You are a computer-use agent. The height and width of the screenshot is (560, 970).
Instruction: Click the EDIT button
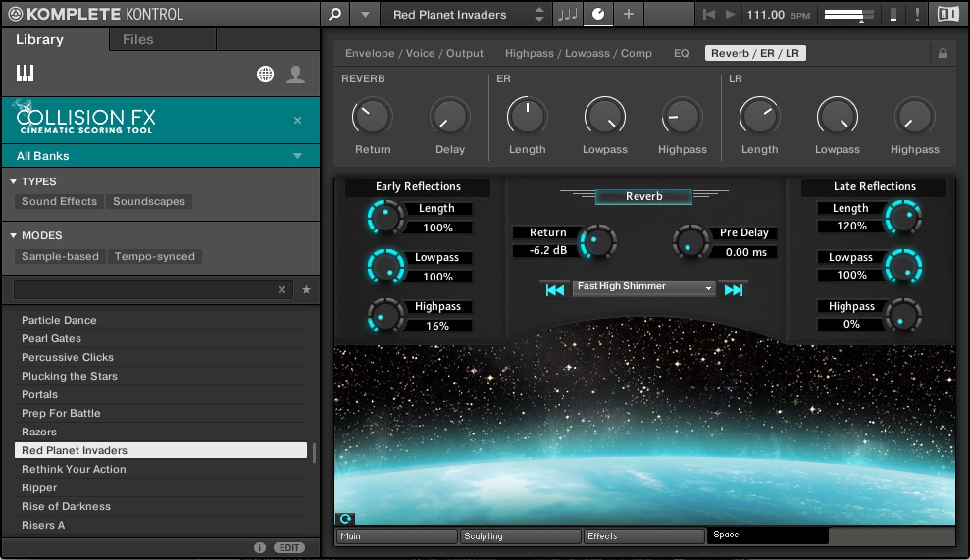289,548
